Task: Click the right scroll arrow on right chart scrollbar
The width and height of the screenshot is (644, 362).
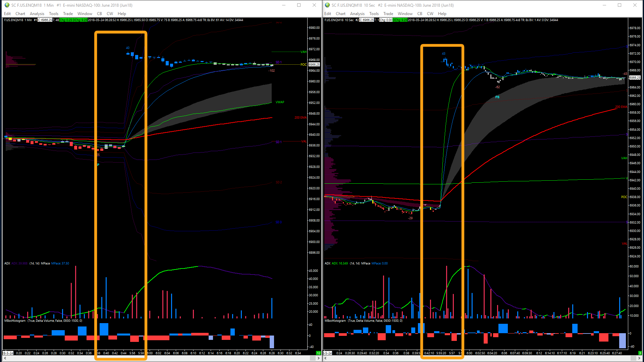Action: coord(639,358)
